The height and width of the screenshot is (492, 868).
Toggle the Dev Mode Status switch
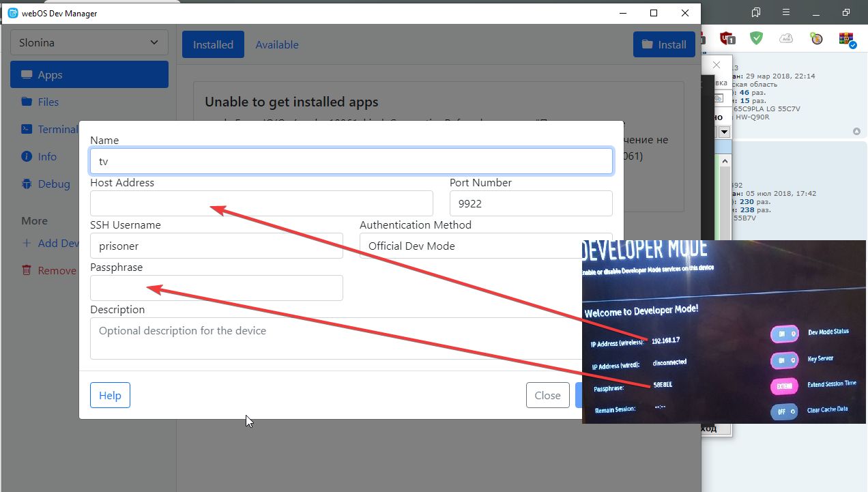pyautogui.click(x=783, y=334)
